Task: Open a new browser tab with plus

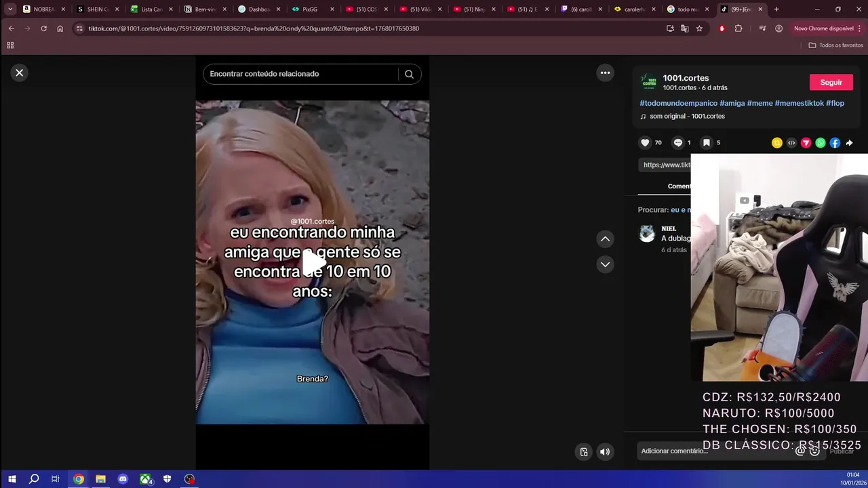Action: [x=776, y=9]
